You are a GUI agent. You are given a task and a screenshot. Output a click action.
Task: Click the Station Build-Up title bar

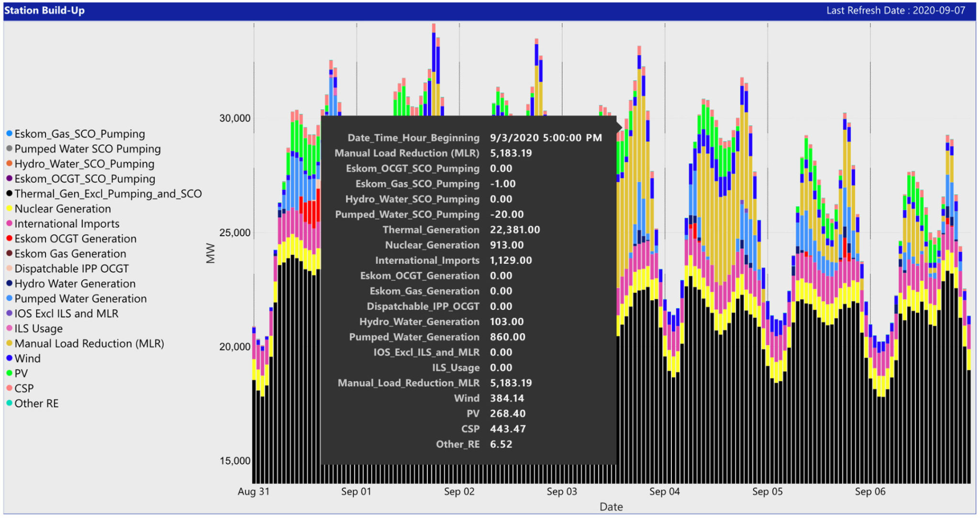pyautogui.click(x=45, y=11)
